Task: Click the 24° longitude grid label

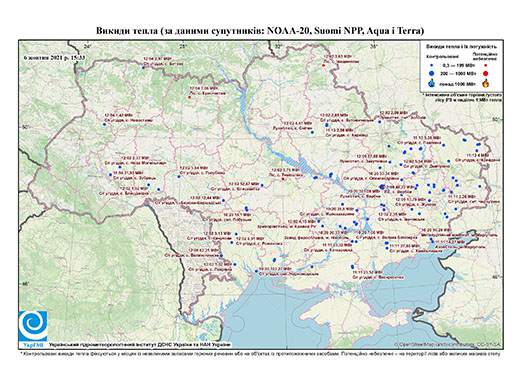Action: pos(88,46)
